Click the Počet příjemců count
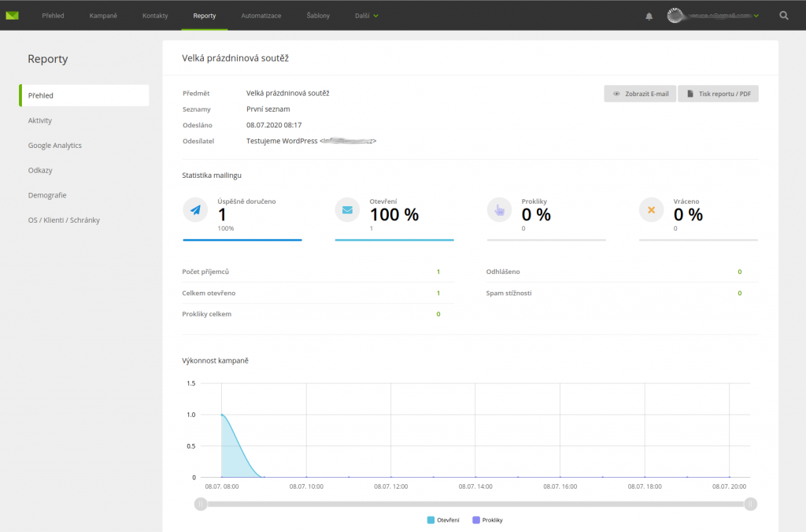Image resolution: width=806 pixels, height=532 pixels. click(438, 272)
